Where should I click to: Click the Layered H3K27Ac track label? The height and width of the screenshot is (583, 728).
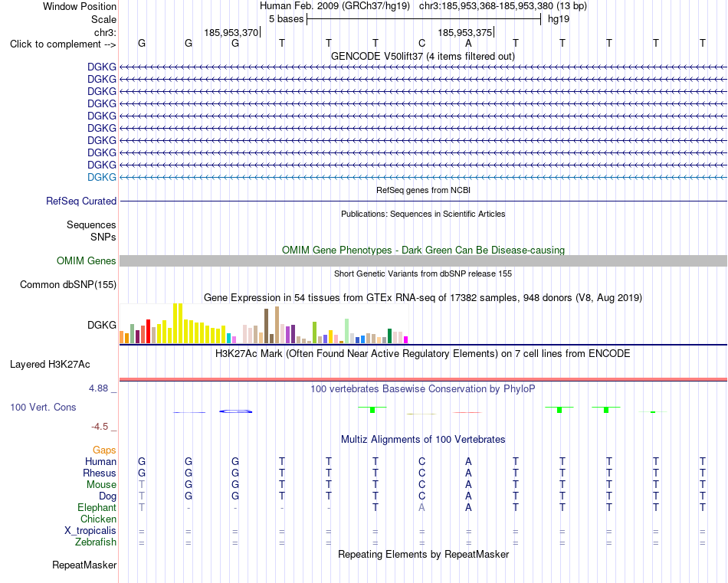click(50, 365)
